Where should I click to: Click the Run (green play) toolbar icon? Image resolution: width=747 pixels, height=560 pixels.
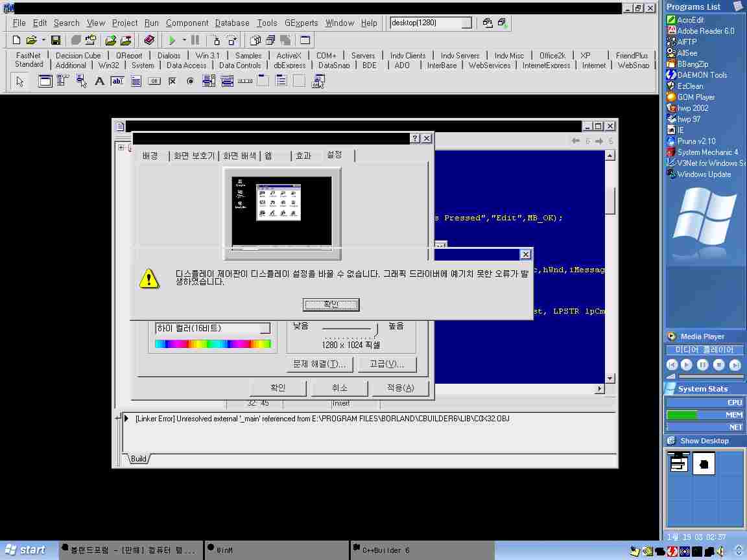point(172,40)
